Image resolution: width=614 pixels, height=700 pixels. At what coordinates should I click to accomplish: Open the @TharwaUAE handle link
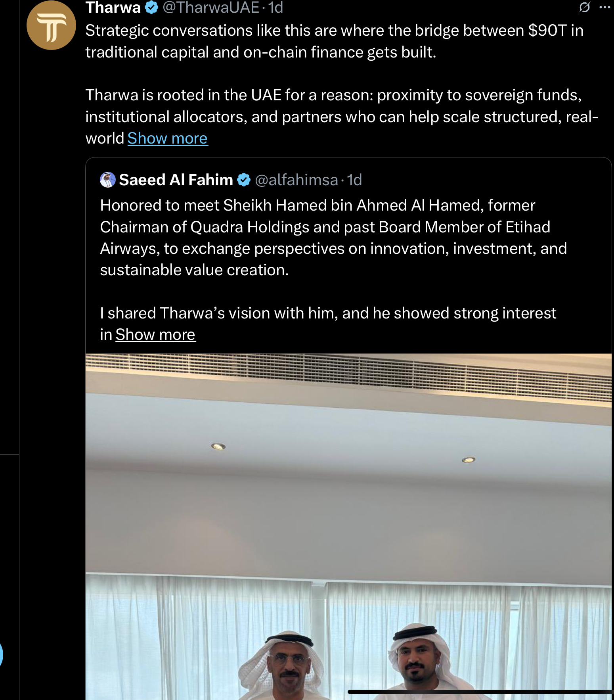coord(211,8)
